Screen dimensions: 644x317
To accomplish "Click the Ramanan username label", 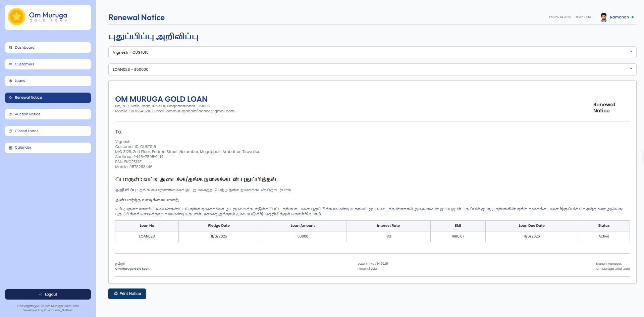I will [619, 17].
